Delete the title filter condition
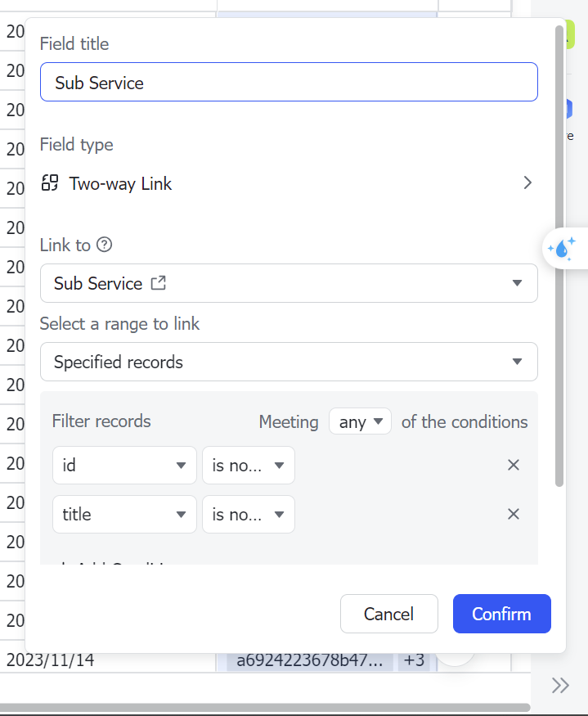Viewport: 588px width, 716px height. pos(514,514)
